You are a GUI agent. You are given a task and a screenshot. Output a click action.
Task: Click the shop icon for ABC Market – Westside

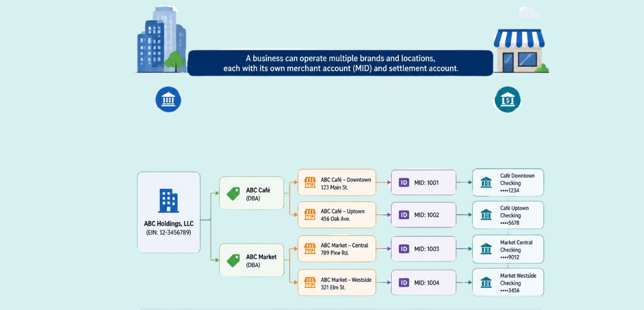[x=309, y=283]
